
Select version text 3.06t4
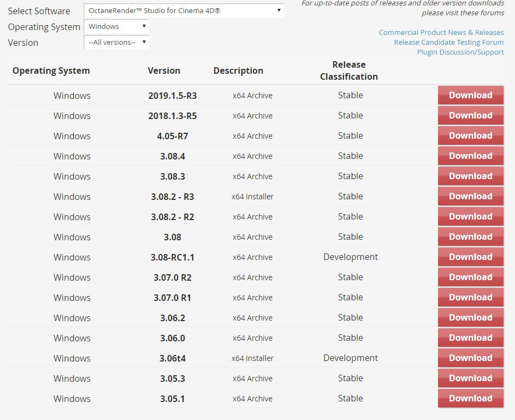[x=173, y=358]
